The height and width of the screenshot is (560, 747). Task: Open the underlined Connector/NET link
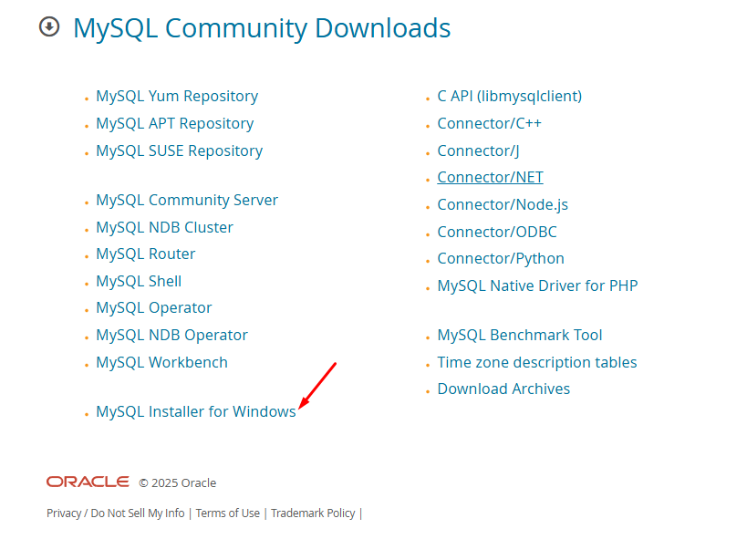pyautogui.click(x=490, y=177)
